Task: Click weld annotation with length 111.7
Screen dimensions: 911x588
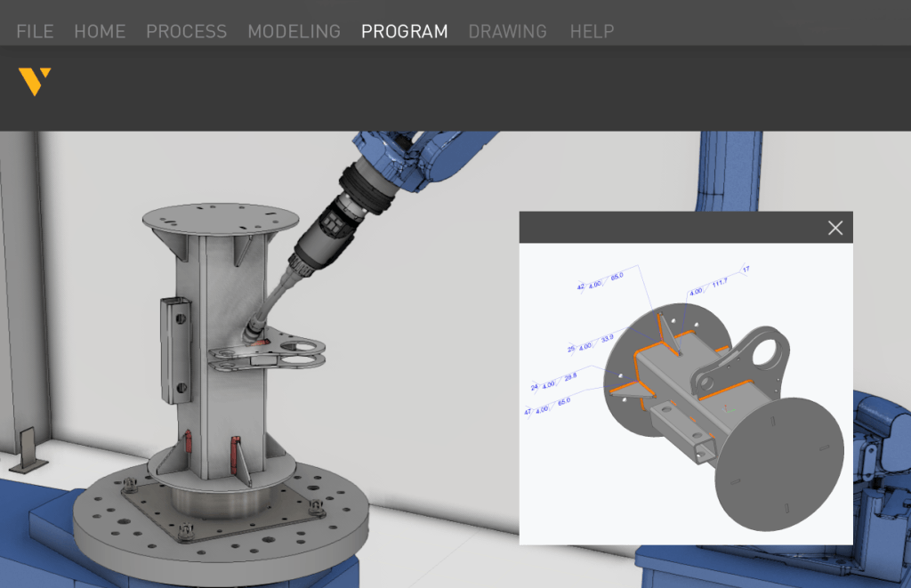Action: pos(719,282)
